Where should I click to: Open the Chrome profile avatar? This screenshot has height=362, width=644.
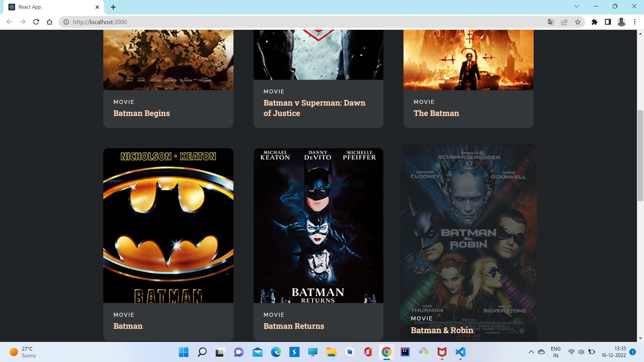(x=622, y=22)
